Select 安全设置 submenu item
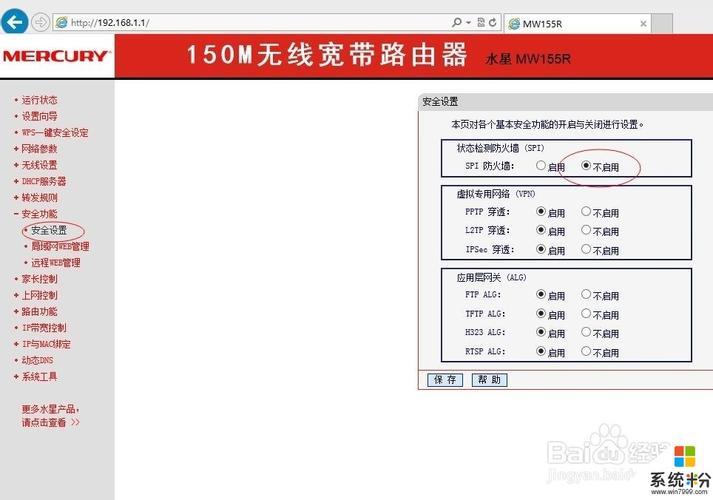This screenshot has width=713, height=500. pos(49,230)
